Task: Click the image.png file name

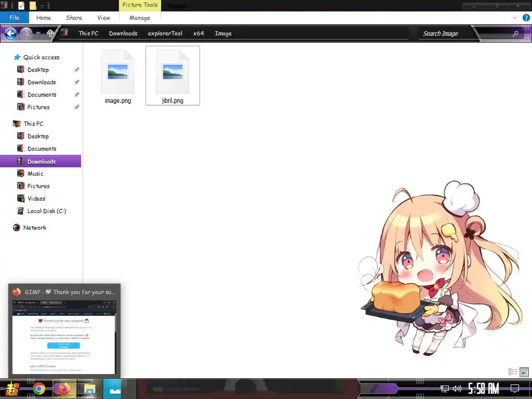Action: pos(118,100)
